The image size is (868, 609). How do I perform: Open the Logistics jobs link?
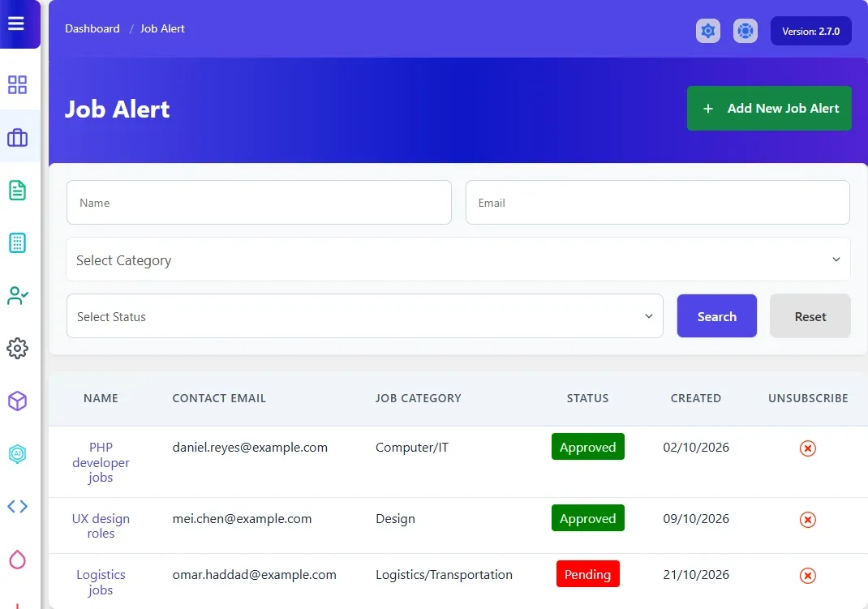click(x=101, y=582)
